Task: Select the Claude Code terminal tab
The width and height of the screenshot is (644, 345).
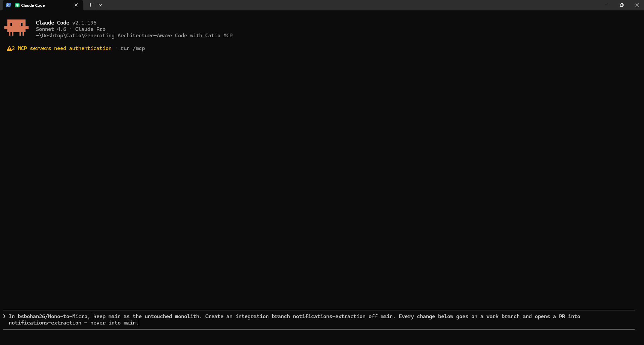Action: (x=43, y=5)
